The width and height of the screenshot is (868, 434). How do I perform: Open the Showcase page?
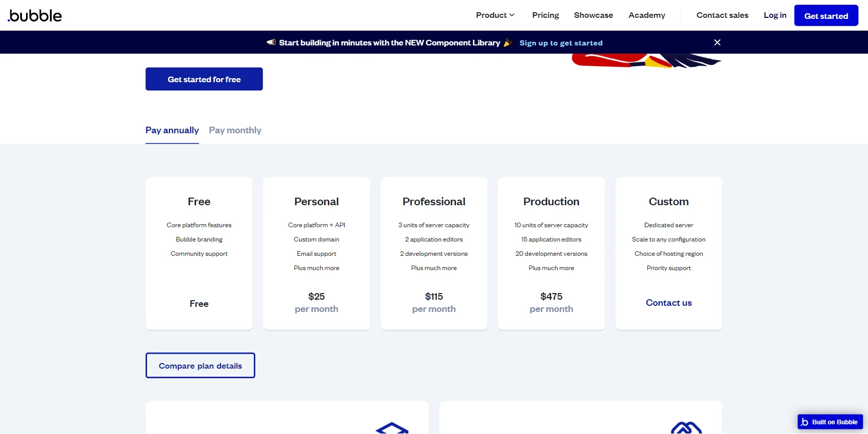click(x=593, y=15)
